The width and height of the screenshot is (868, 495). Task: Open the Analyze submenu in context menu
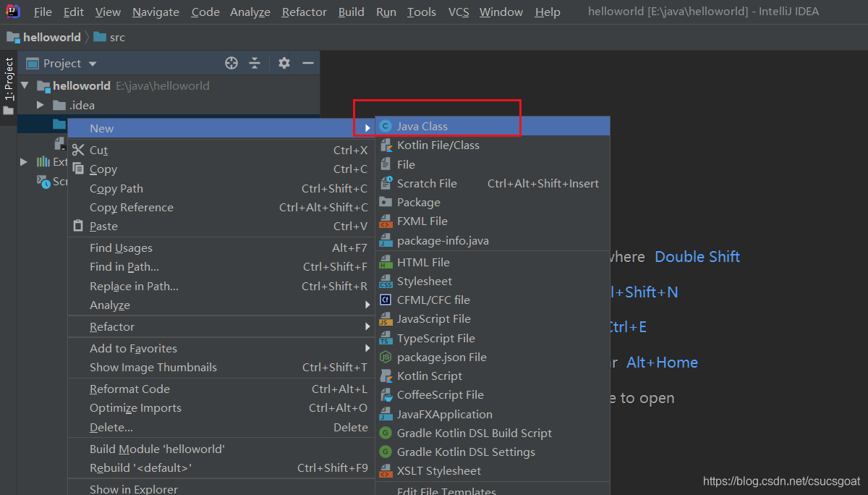[x=221, y=305]
